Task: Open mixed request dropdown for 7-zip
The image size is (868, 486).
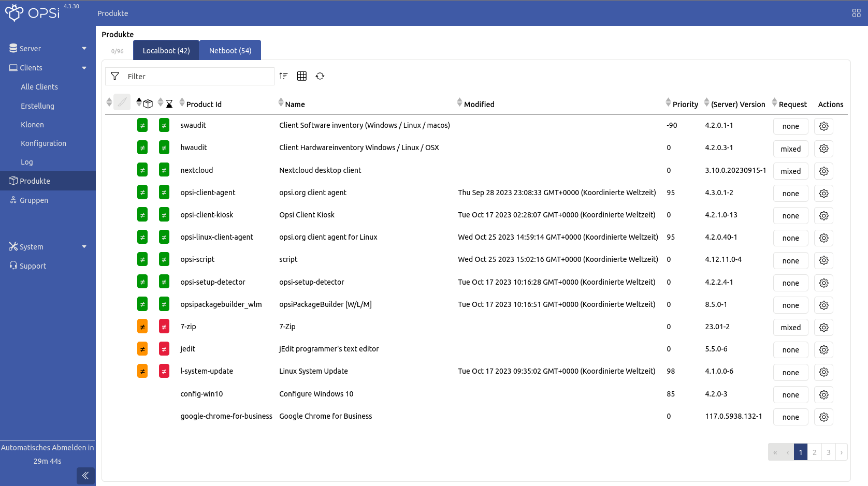Action: (x=790, y=328)
